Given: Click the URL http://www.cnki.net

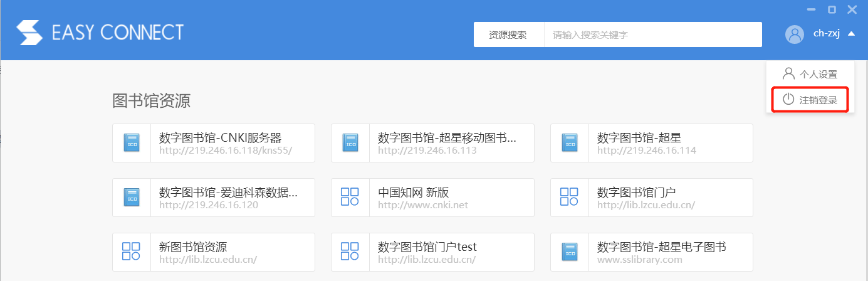Looking at the screenshot, I should click(423, 205).
